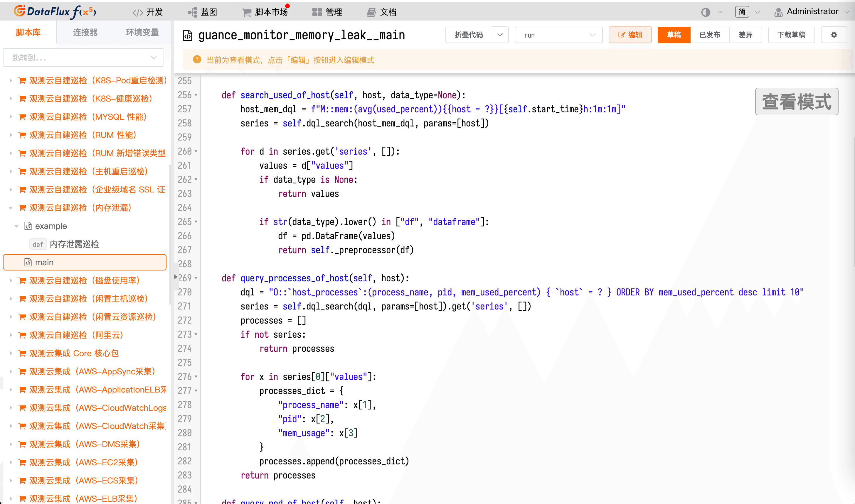Open the script settings gear
The width and height of the screenshot is (855, 504).
(834, 35)
